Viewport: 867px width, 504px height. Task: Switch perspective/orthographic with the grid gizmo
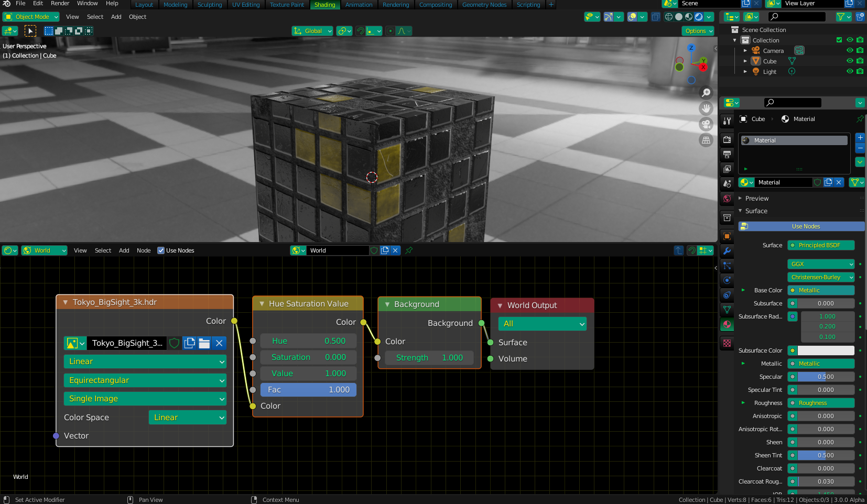(706, 140)
